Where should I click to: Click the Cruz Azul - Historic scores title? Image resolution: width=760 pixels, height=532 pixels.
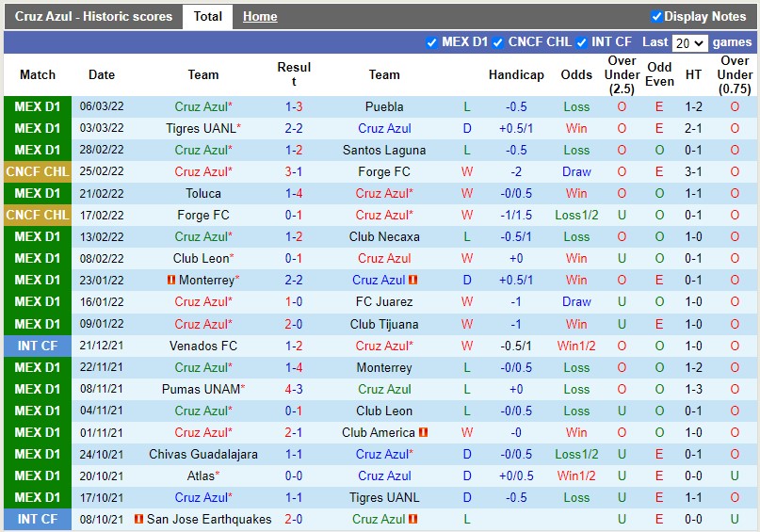(x=93, y=16)
